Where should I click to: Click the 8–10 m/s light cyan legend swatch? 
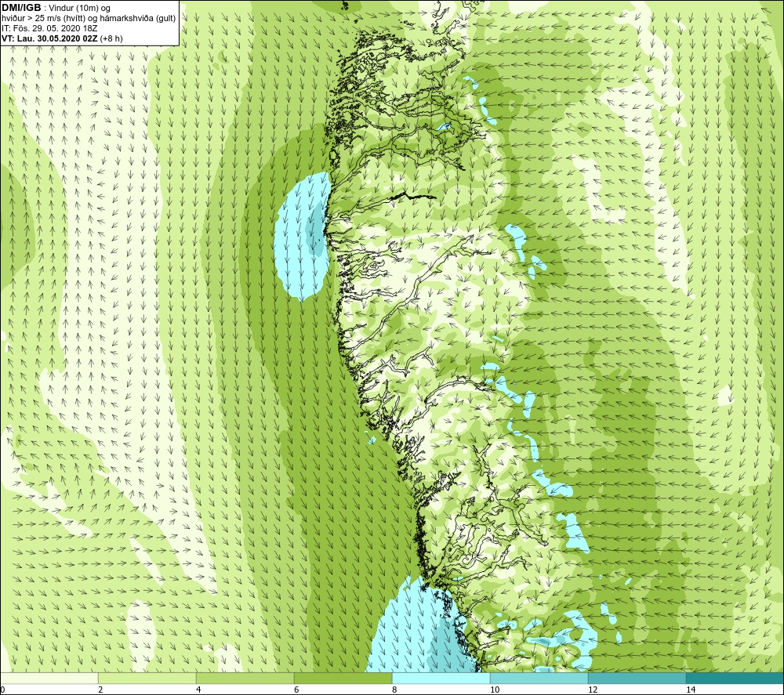coord(441,679)
